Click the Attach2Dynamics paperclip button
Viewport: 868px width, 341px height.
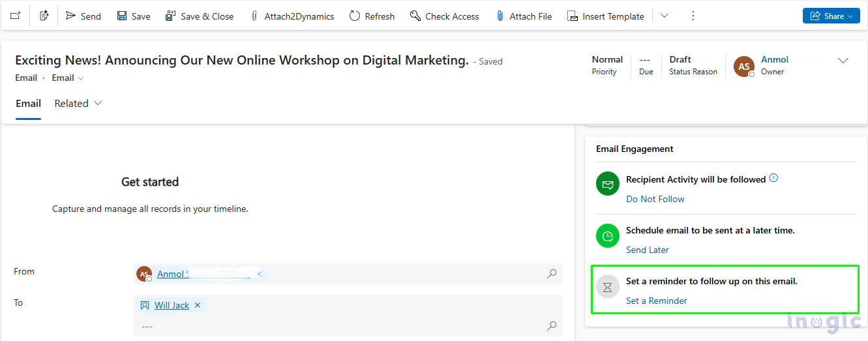292,16
